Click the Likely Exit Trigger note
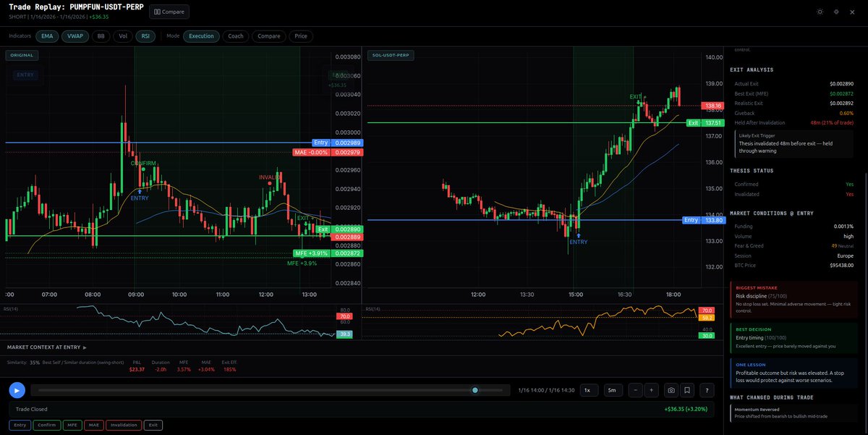The image size is (868, 435). (x=793, y=143)
